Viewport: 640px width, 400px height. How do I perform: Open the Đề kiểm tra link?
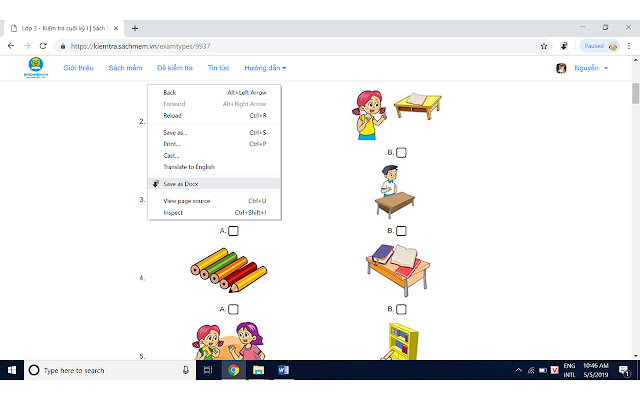tap(175, 68)
